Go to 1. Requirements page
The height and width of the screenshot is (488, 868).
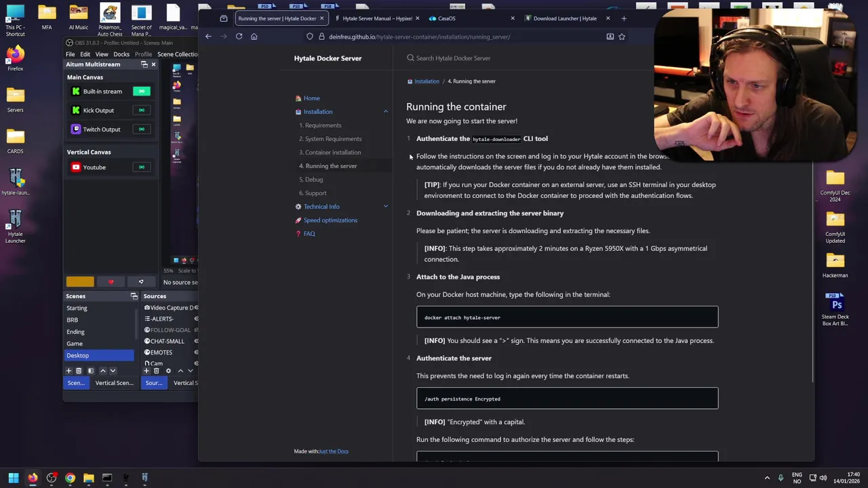320,125
